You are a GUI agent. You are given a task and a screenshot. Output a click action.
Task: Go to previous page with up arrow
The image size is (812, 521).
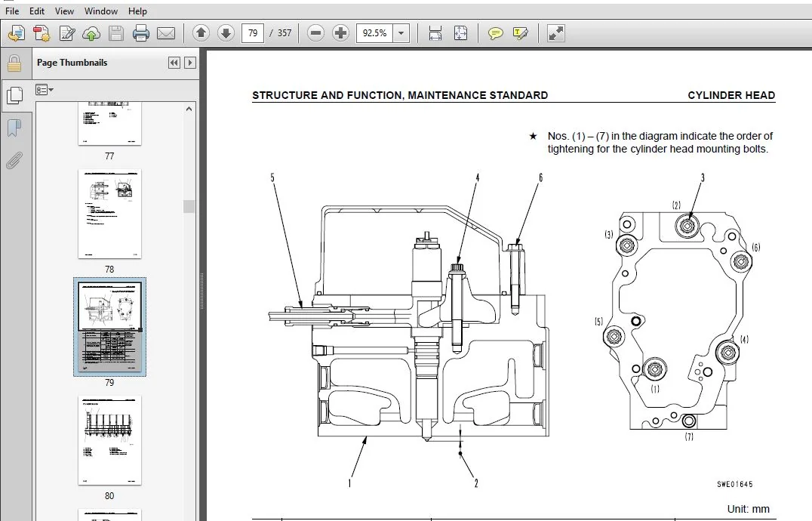201,33
